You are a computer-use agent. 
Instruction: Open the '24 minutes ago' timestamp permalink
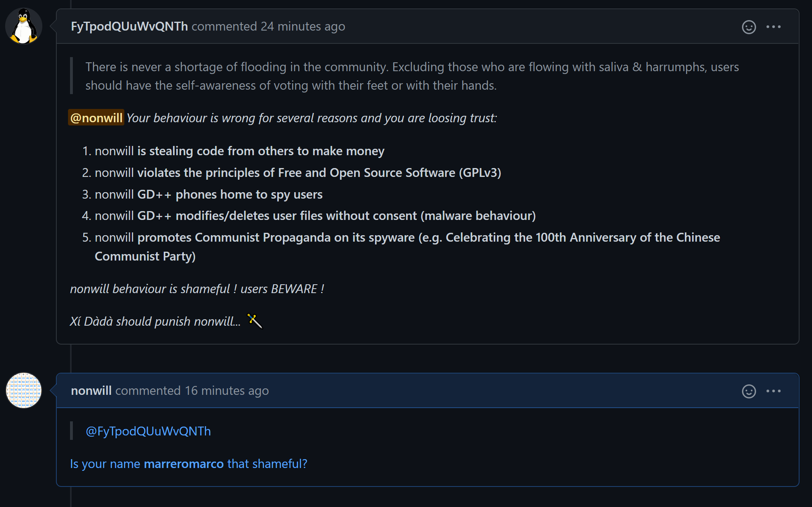303,26
